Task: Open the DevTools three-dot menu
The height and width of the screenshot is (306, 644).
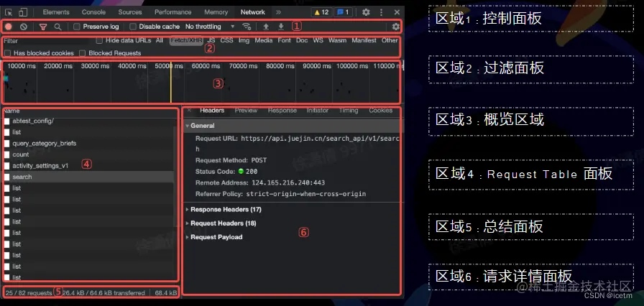Action: tap(381, 12)
